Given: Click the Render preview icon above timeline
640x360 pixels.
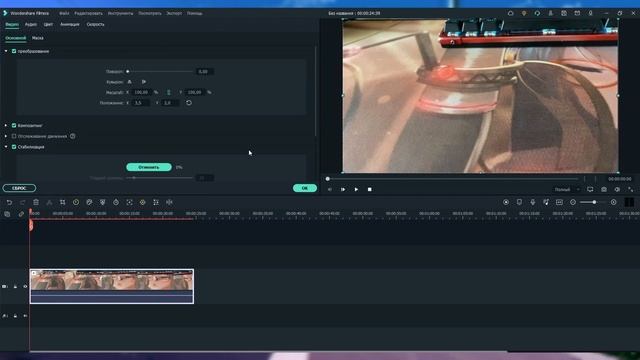Looking at the screenshot, I should [506, 202].
